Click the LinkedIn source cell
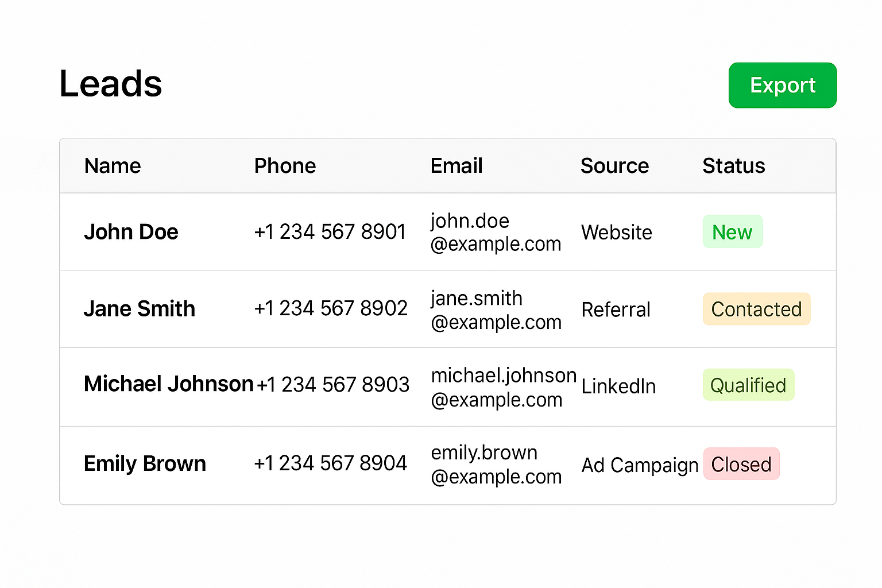The image size is (882, 588). coord(618,386)
